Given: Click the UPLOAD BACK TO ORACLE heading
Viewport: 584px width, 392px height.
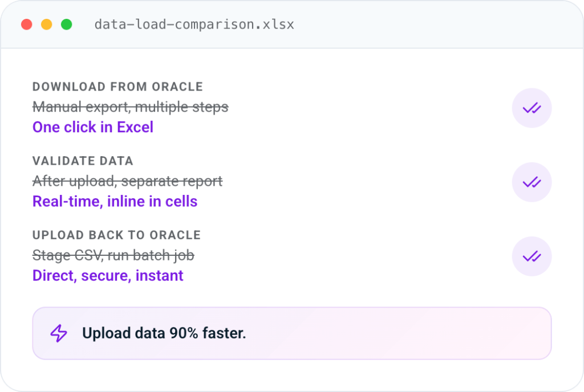Looking at the screenshot, I should (x=116, y=235).
